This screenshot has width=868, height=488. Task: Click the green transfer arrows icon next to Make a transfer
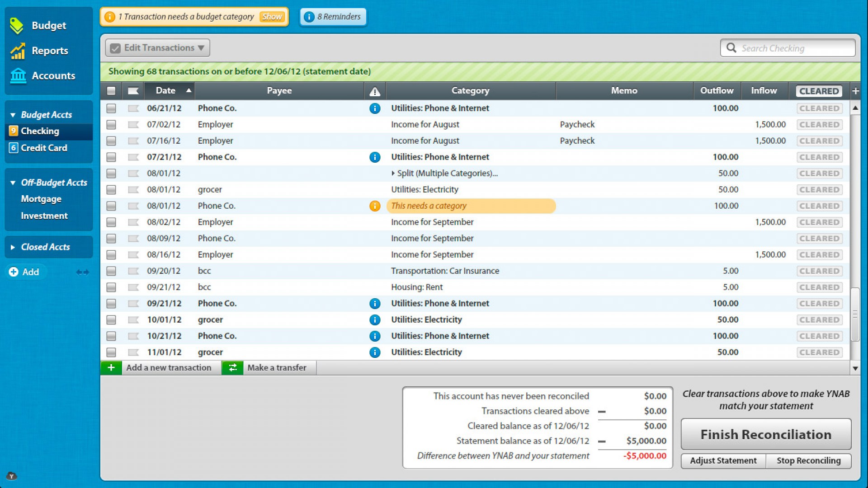[x=232, y=367]
